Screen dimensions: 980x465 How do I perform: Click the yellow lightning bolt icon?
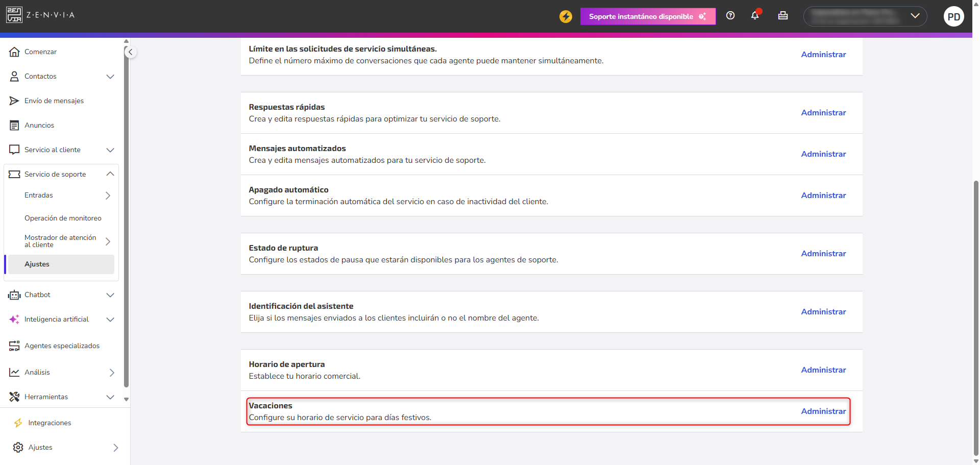[566, 16]
